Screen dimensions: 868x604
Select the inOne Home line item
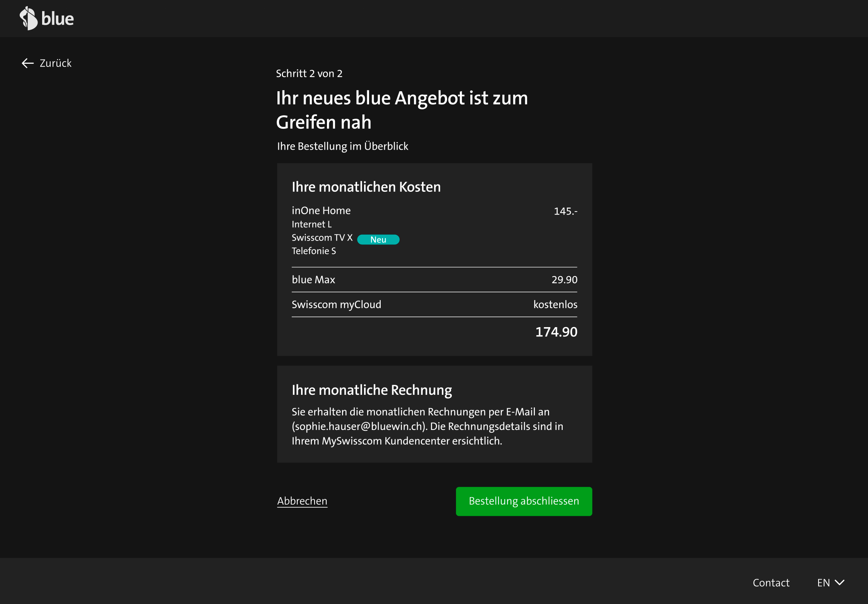(x=321, y=210)
